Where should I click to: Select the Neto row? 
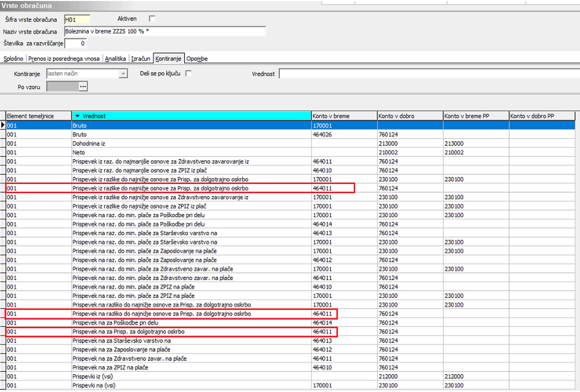click(x=291, y=152)
